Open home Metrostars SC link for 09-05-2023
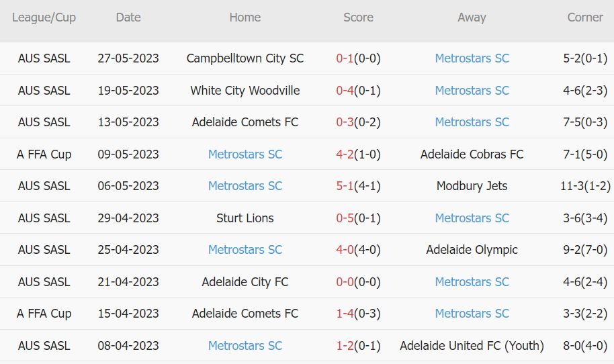This screenshot has height=364, width=614. [245, 154]
